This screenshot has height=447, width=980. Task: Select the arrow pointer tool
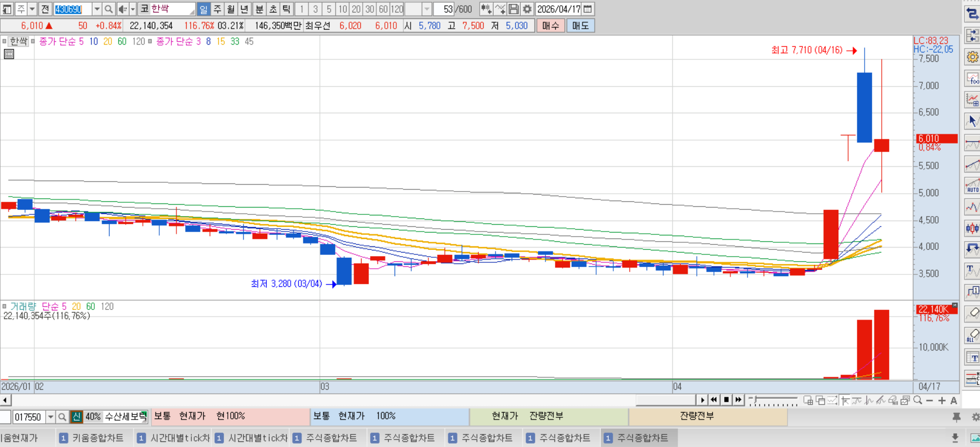972,121
